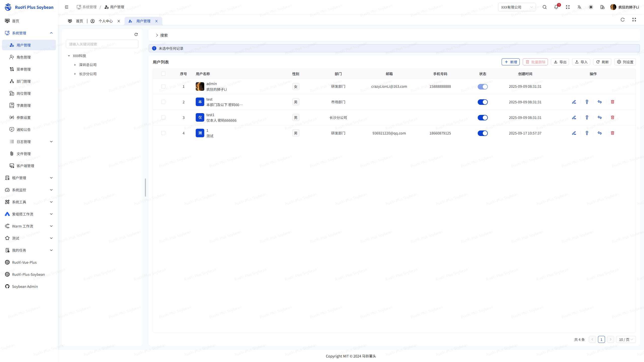Viewport: 644px width, 362px height.
Task: Select the checkbox for row 2
Action: 163,102
